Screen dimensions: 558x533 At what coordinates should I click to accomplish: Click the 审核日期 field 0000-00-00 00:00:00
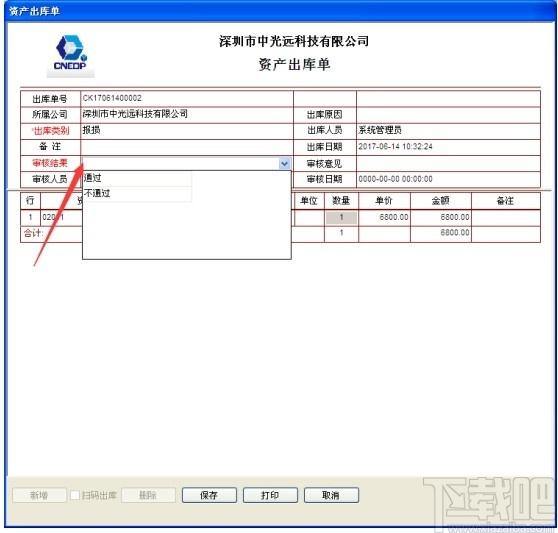448,179
